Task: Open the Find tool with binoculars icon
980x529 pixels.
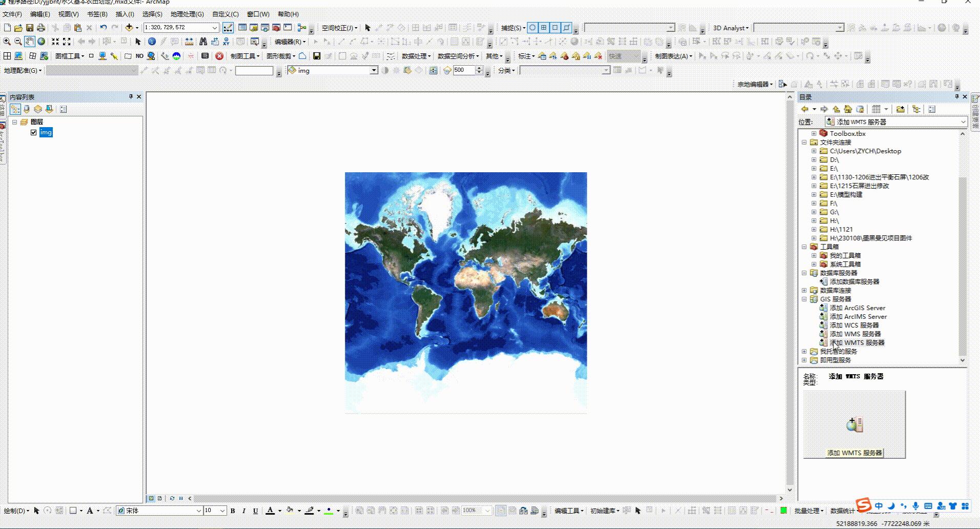Action: tap(203, 42)
